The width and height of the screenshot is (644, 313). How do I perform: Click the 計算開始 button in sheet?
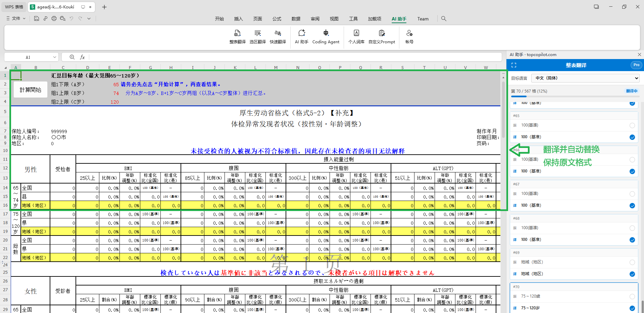coord(31,90)
